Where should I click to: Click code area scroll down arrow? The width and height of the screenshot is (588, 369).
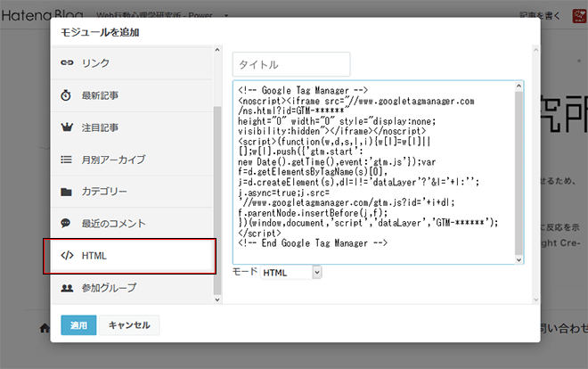coord(519,260)
